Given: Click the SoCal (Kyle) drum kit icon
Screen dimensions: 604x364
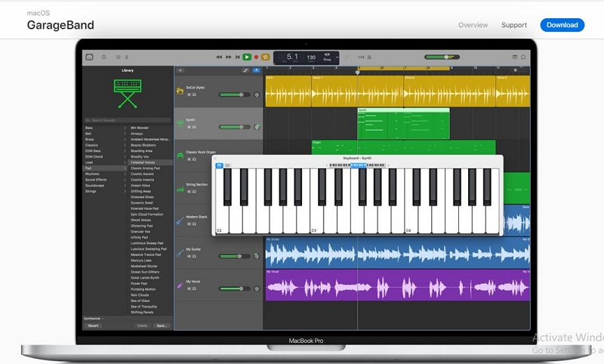Looking at the screenshot, I should 180,91.
